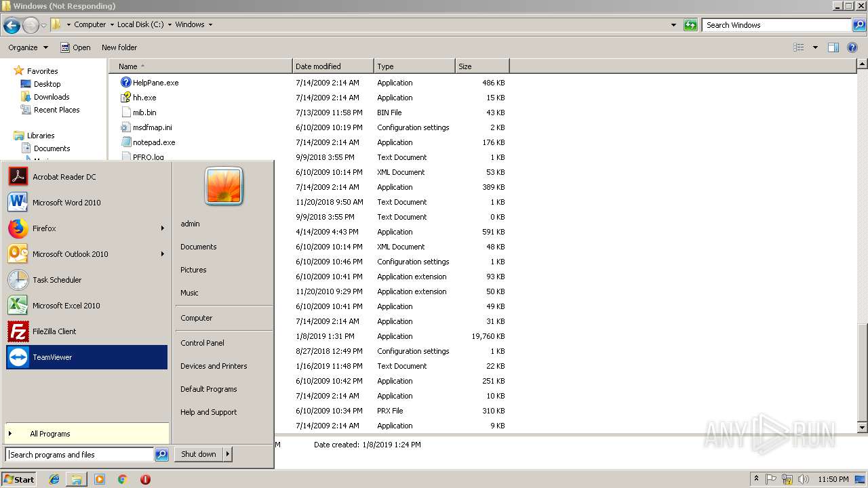The width and height of the screenshot is (868, 488).
Task: Click admin user folder link
Action: tap(190, 224)
